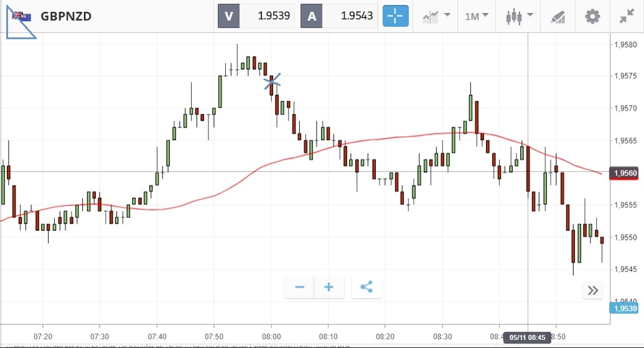Open the candlestick chart type dropdown
The height and width of the screenshot is (348, 644).
pyautogui.click(x=520, y=16)
